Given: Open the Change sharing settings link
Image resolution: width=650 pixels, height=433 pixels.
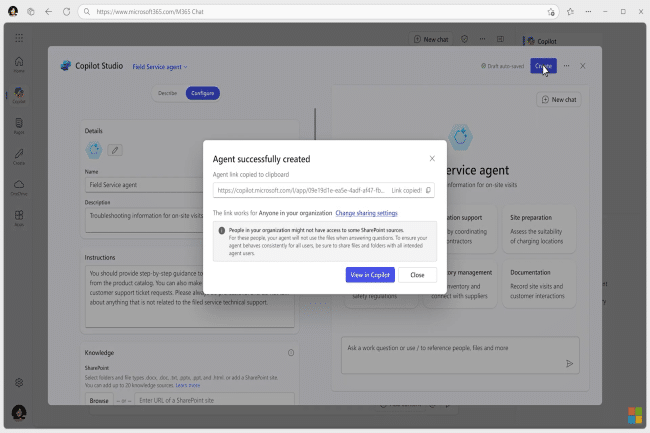Looking at the screenshot, I should click(366, 213).
